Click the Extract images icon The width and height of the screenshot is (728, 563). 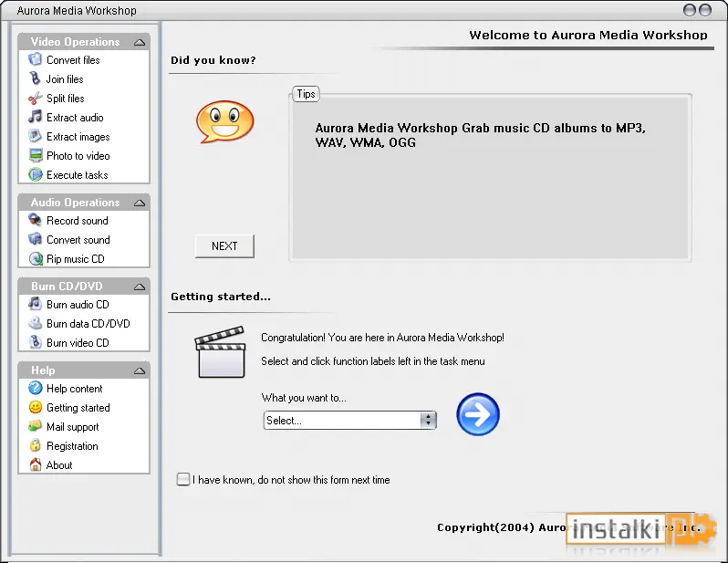coord(35,136)
